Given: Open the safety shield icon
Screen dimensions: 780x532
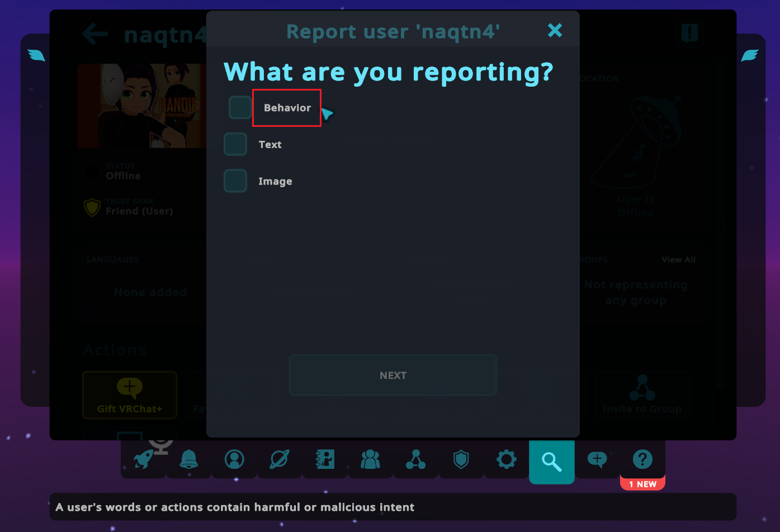Looking at the screenshot, I should click(461, 459).
